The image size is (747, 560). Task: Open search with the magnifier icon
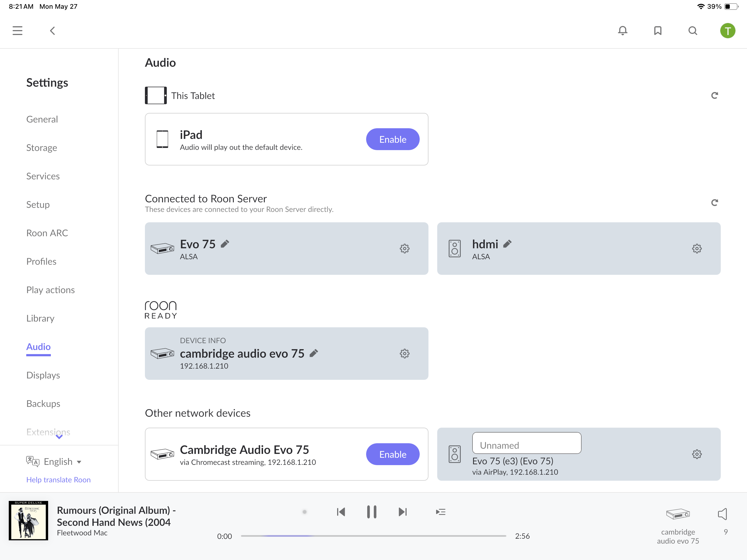[693, 31]
